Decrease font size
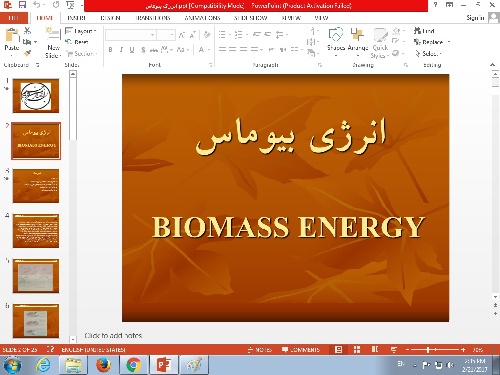The image size is (500, 375). [x=192, y=35]
